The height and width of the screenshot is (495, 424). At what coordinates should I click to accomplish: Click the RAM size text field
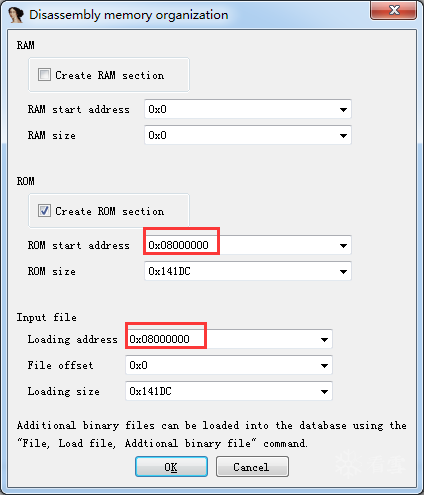[x=241, y=135]
